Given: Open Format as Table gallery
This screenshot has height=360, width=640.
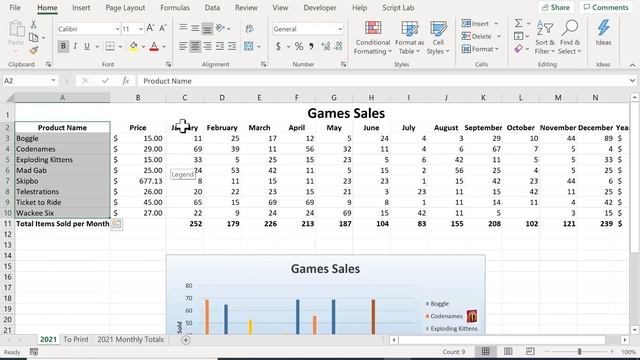Looking at the screenshot, I should (x=409, y=38).
